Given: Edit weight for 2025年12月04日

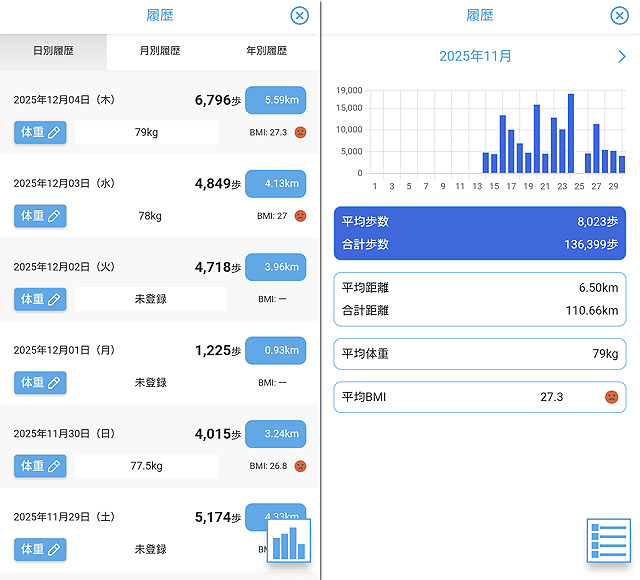Looking at the screenshot, I should coord(40,132).
